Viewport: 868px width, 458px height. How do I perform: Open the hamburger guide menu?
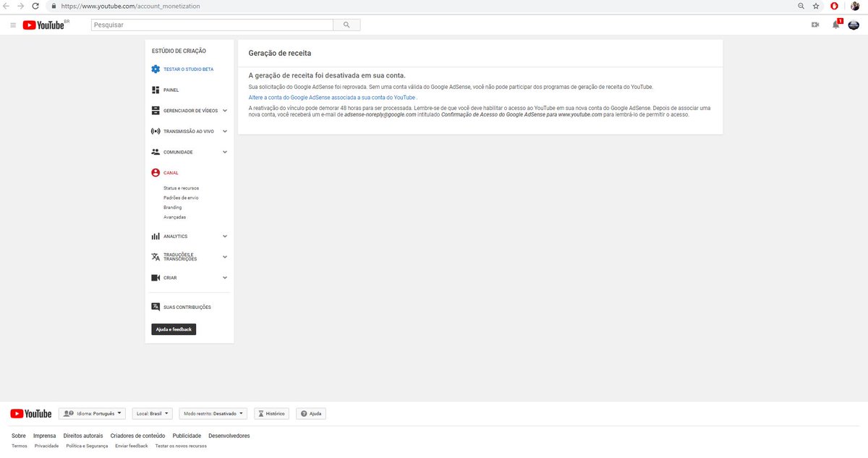coord(13,25)
